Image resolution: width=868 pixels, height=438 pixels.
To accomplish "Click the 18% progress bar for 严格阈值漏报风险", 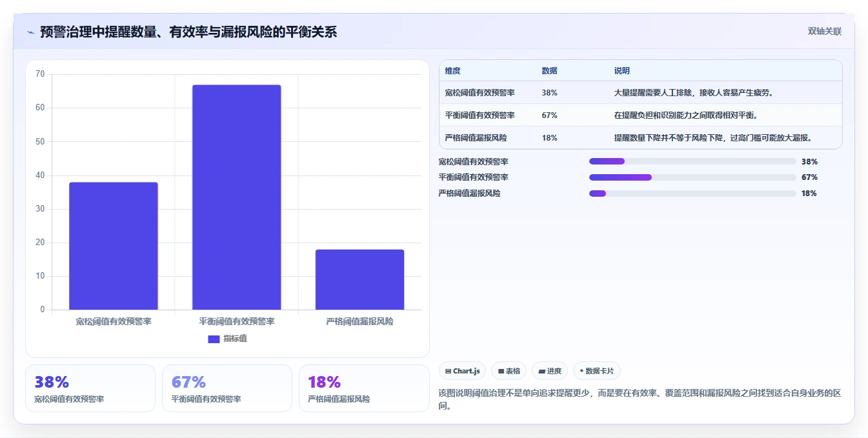I will point(692,193).
